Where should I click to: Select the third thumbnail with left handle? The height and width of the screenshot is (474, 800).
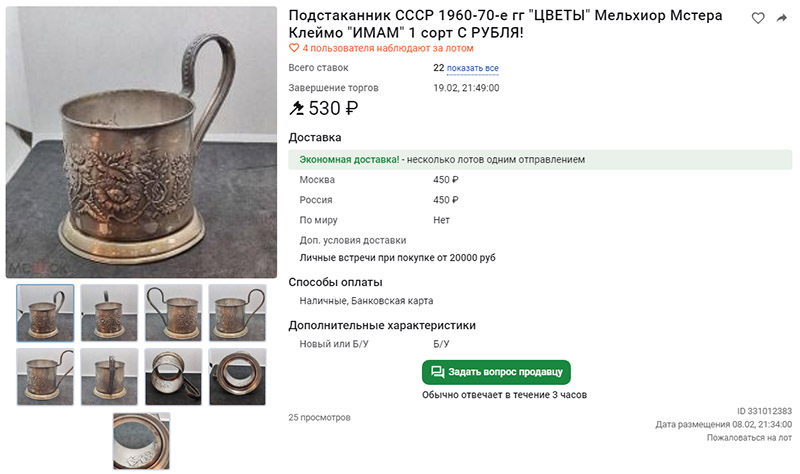coord(173,313)
